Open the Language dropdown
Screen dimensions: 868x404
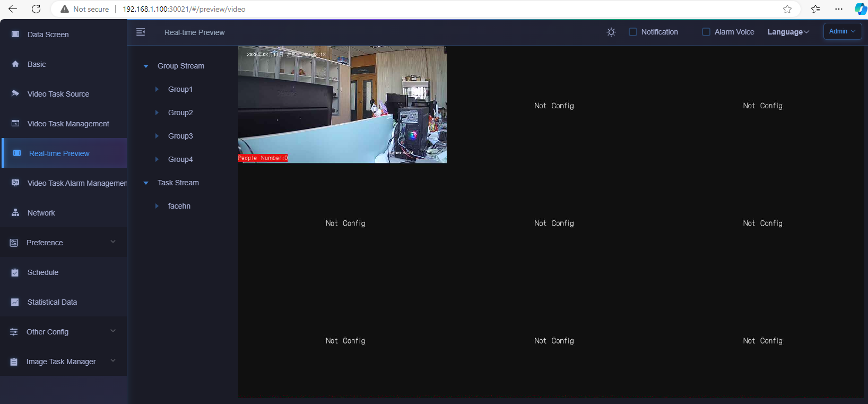[x=788, y=32]
